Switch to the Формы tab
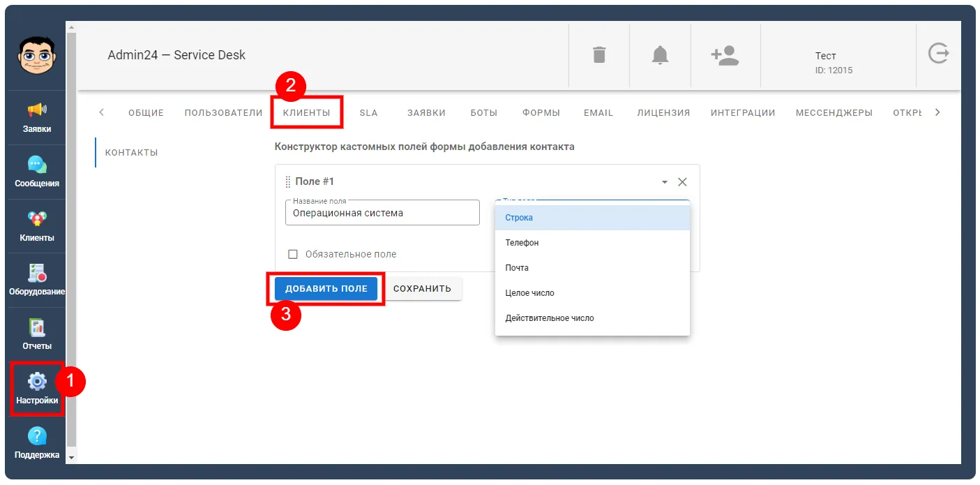The width and height of the screenshot is (980, 485). tap(541, 112)
